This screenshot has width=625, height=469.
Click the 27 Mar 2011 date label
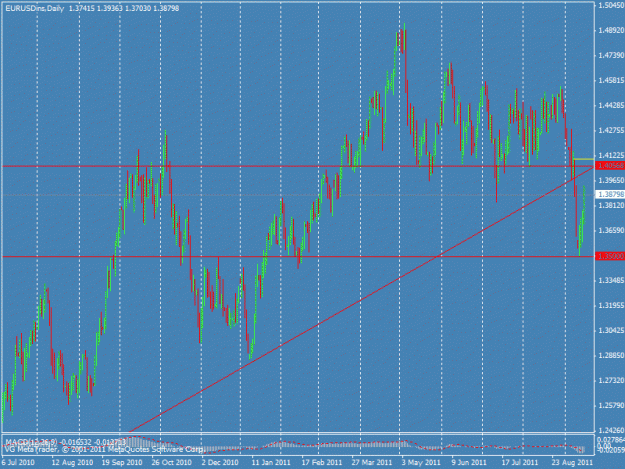tap(372, 463)
